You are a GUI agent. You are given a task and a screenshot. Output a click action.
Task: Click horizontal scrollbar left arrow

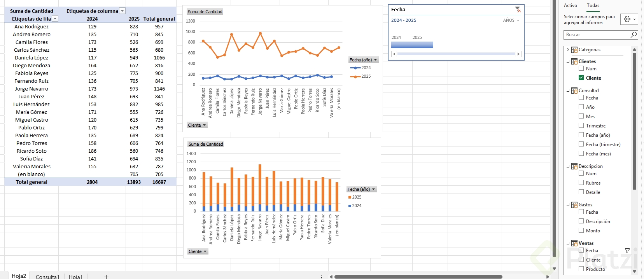click(x=331, y=277)
